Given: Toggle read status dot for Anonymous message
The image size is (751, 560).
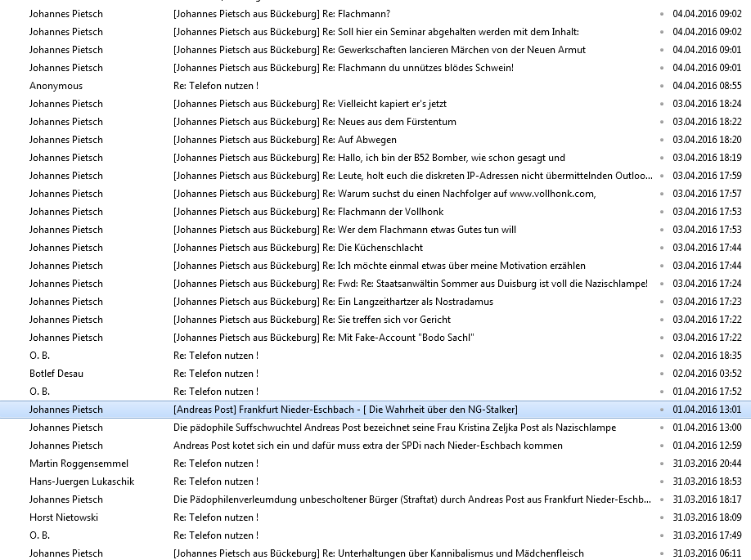Looking at the screenshot, I should [x=662, y=86].
